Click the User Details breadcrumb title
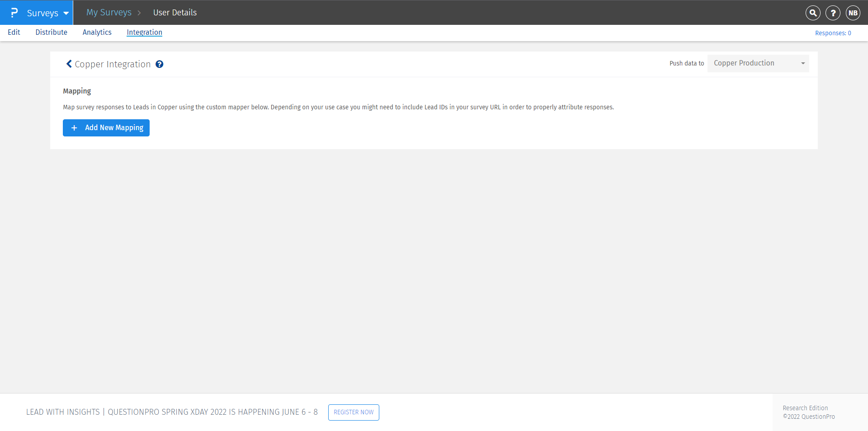Image resolution: width=868 pixels, height=431 pixels. (x=175, y=12)
